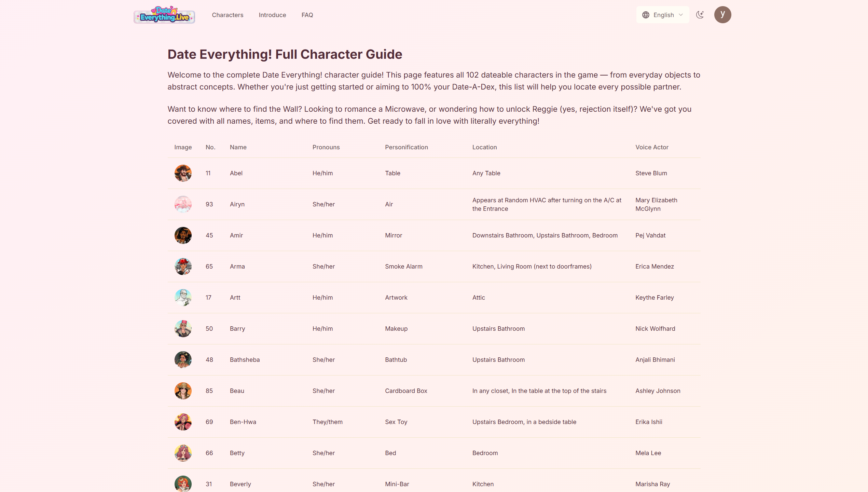Click Beverly's character portrait

[183, 484]
